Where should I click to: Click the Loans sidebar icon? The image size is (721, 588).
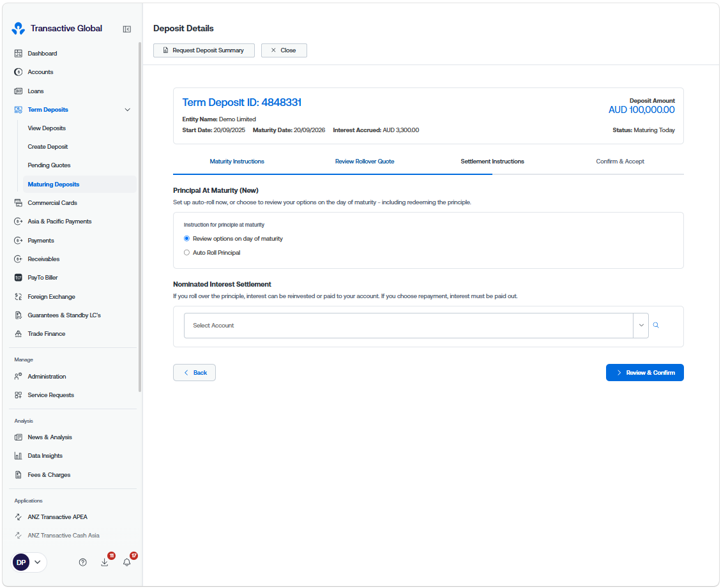tap(19, 91)
